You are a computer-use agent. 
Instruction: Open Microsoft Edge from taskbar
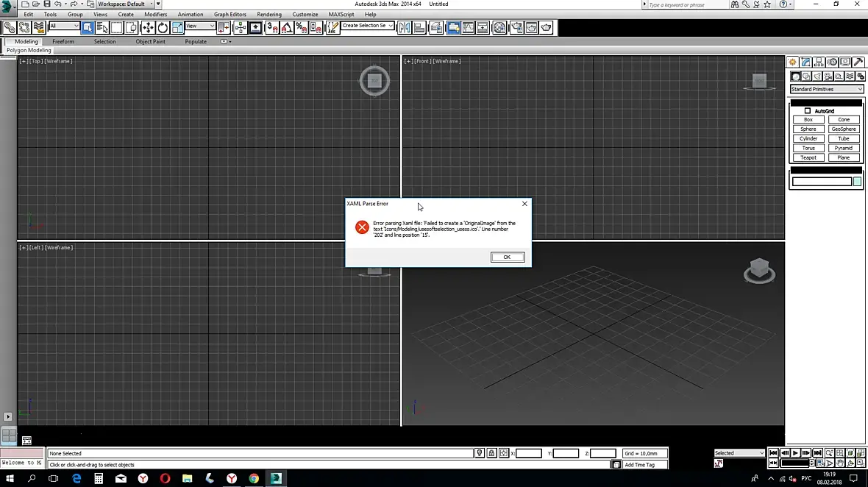(x=77, y=478)
